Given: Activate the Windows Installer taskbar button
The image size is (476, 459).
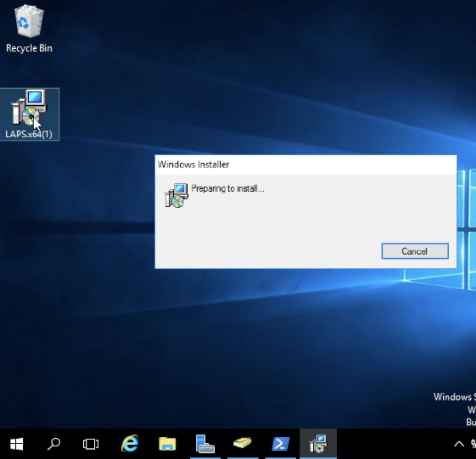Looking at the screenshot, I should pyautogui.click(x=318, y=444).
